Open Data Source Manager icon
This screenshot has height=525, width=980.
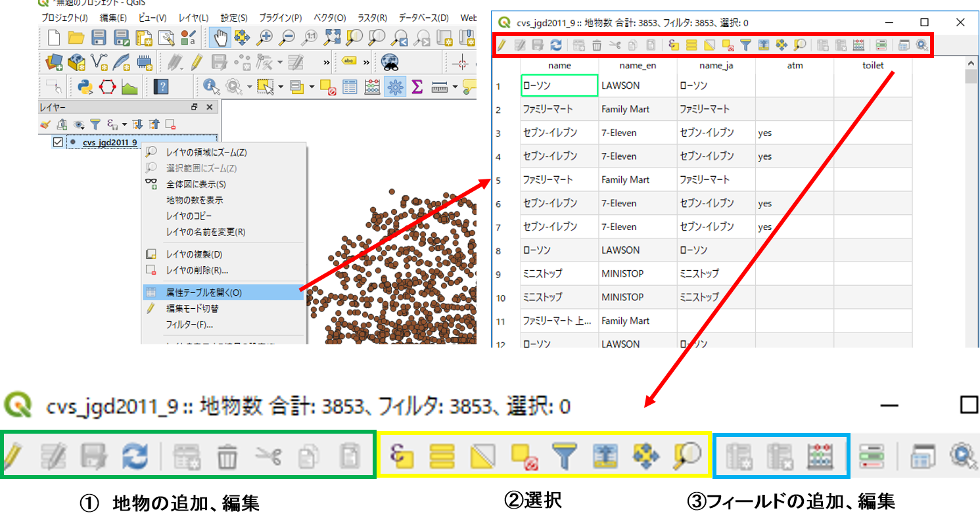coord(53,62)
